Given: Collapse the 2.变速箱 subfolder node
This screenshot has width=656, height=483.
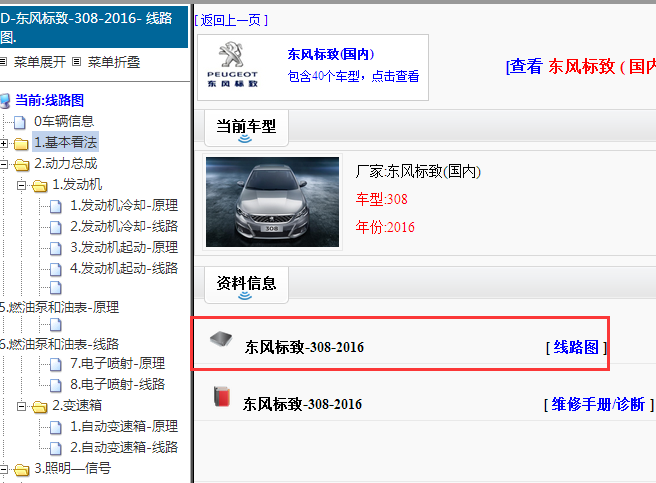Looking at the screenshot, I should coord(21,406).
